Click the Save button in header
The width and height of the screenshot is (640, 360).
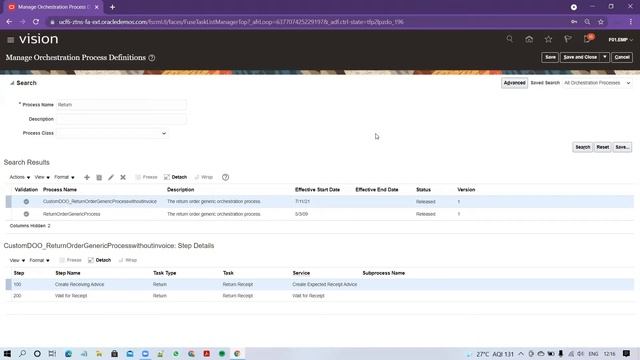point(550,58)
